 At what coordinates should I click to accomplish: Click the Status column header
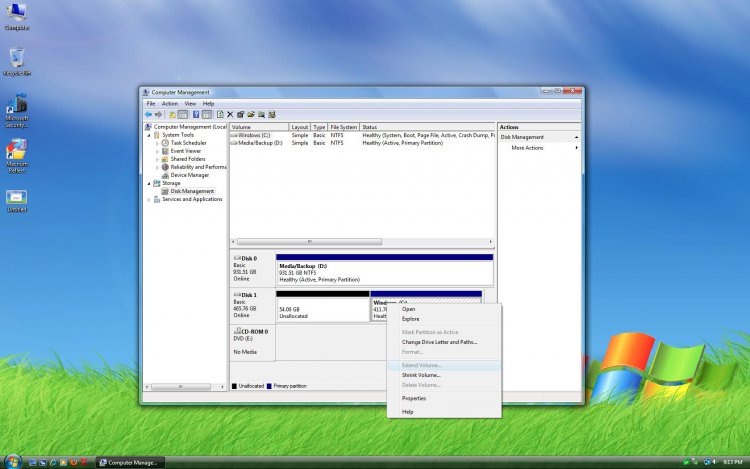427,127
